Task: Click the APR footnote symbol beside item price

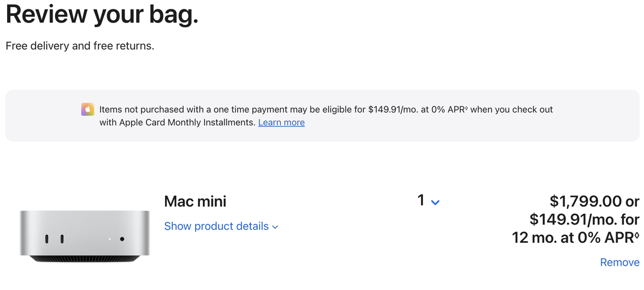Action: point(636,237)
